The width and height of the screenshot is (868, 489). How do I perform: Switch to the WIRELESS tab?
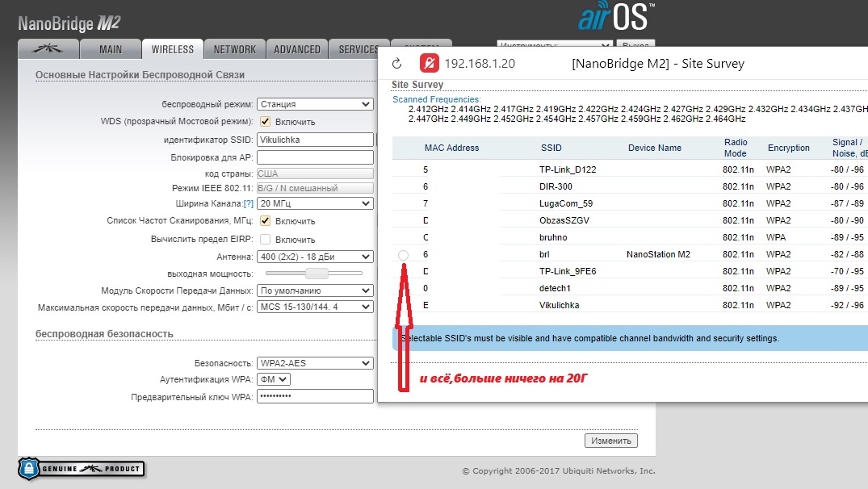pyautogui.click(x=172, y=49)
